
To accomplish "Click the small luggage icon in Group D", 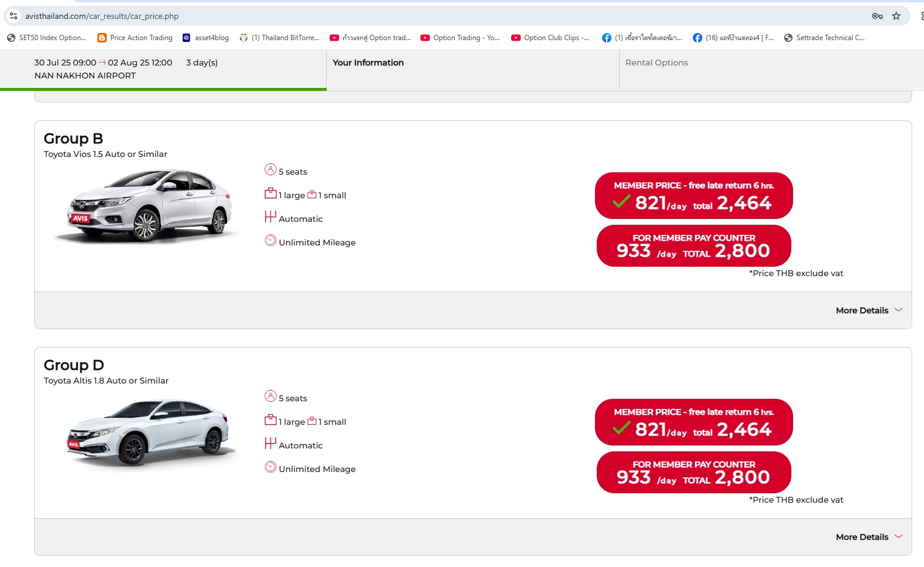I will tap(312, 420).
